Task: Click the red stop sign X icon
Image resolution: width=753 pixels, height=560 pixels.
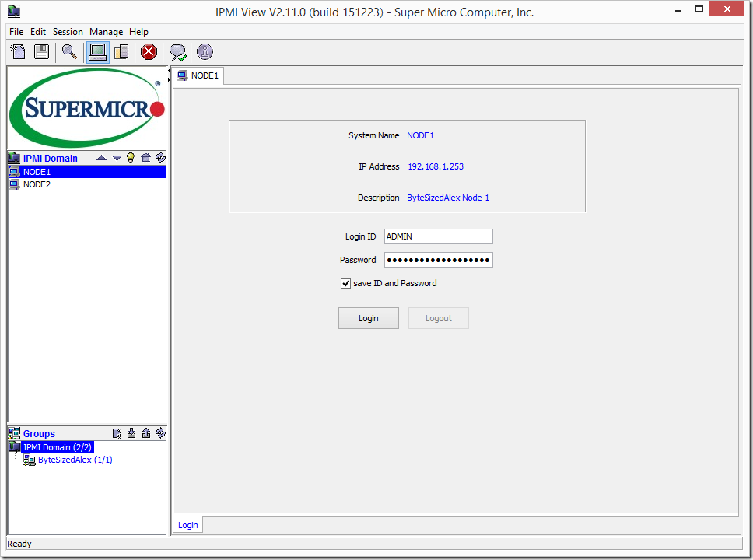Action: pos(149,52)
